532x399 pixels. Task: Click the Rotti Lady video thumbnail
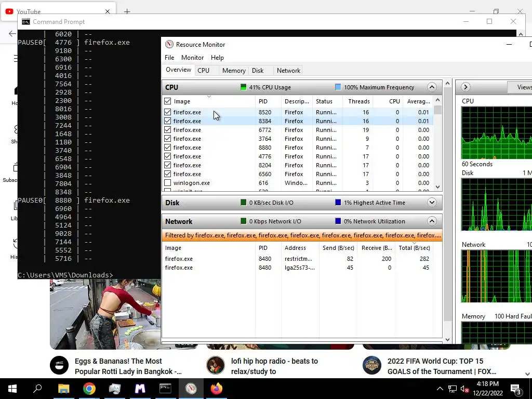(x=105, y=314)
